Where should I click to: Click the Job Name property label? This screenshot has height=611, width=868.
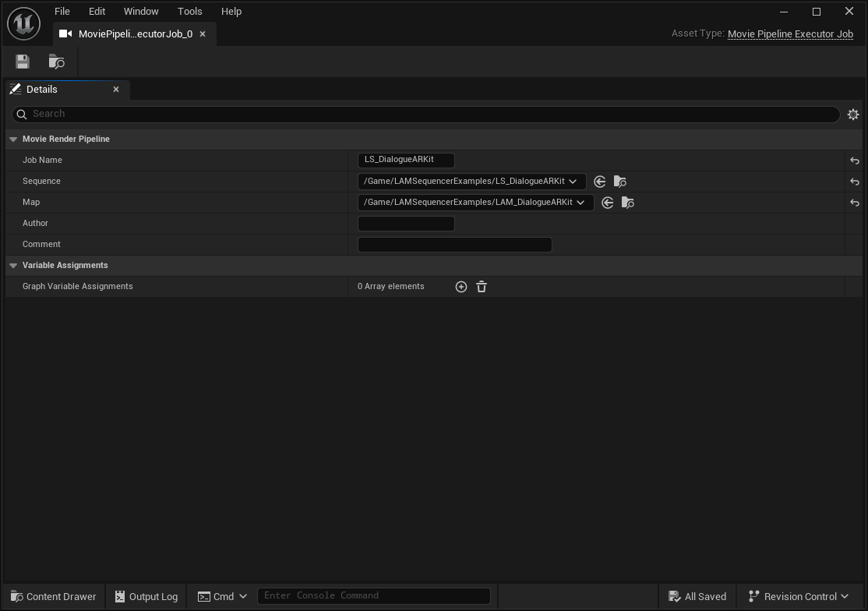click(42, 161)
